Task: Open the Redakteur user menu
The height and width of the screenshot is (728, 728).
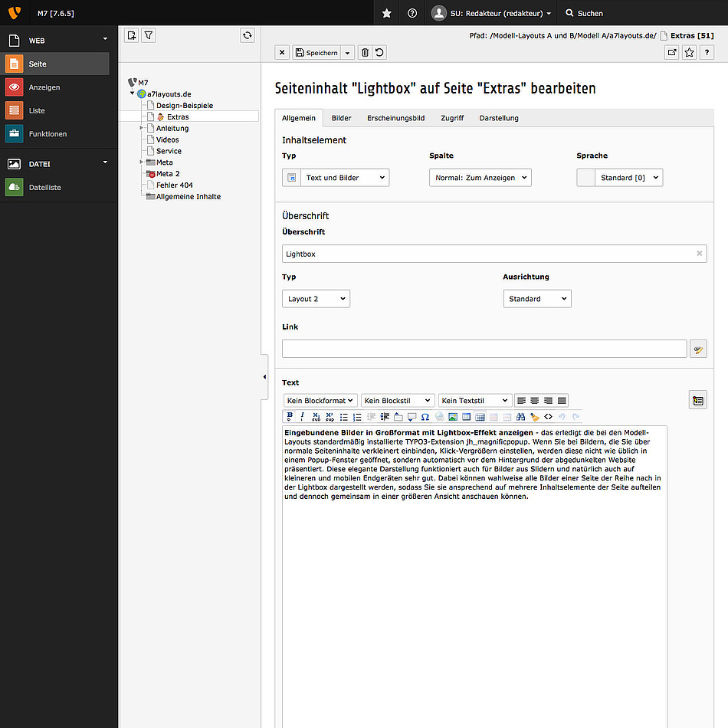Action: coord(491,13)
